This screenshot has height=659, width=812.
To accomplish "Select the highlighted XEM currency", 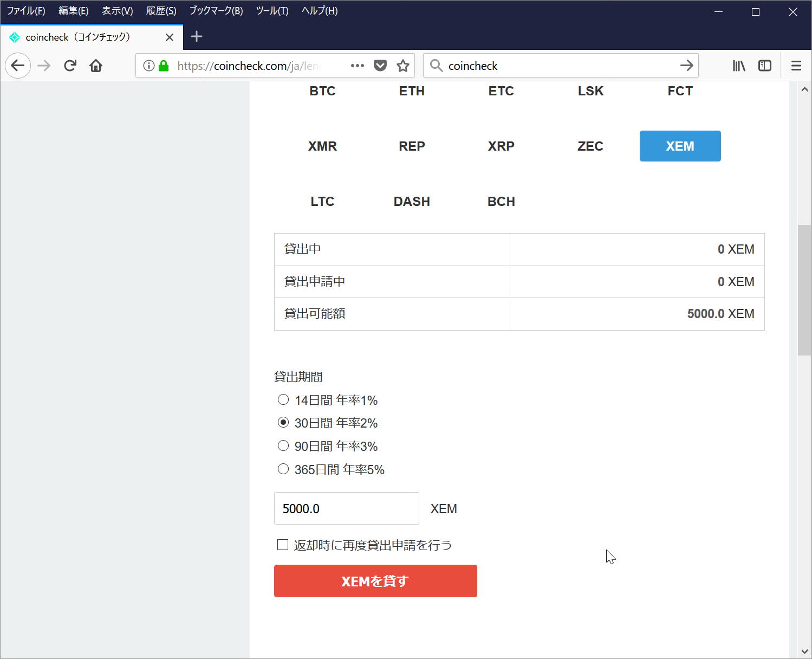I will tap(680, 146).
